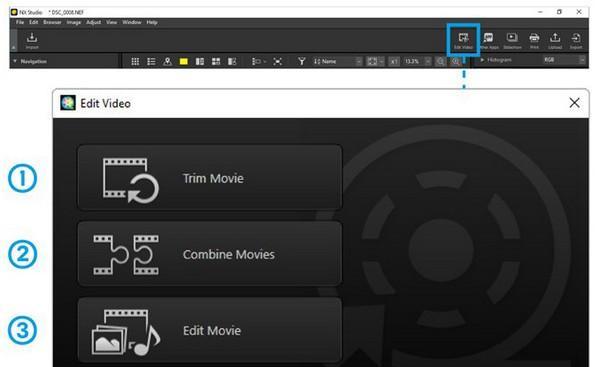Open the Help menu

point(152,22)
